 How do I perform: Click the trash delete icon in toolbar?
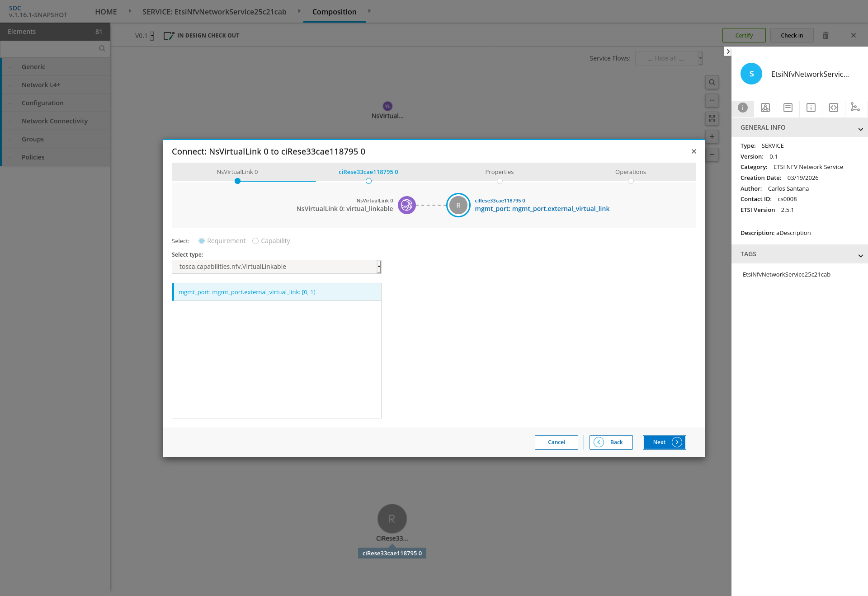pyautogui.click(x=826, y=35)
